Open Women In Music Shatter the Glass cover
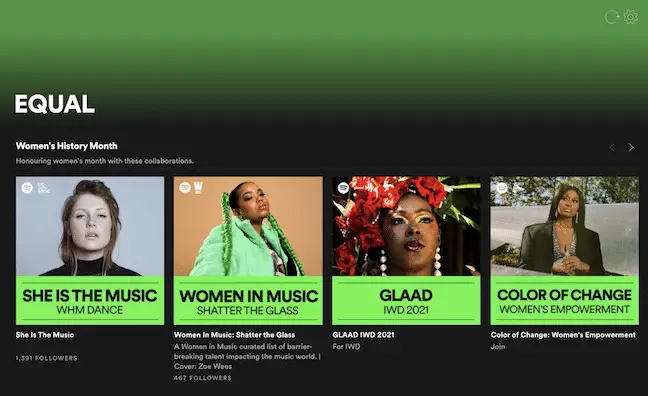 click(x=248, y=250)
